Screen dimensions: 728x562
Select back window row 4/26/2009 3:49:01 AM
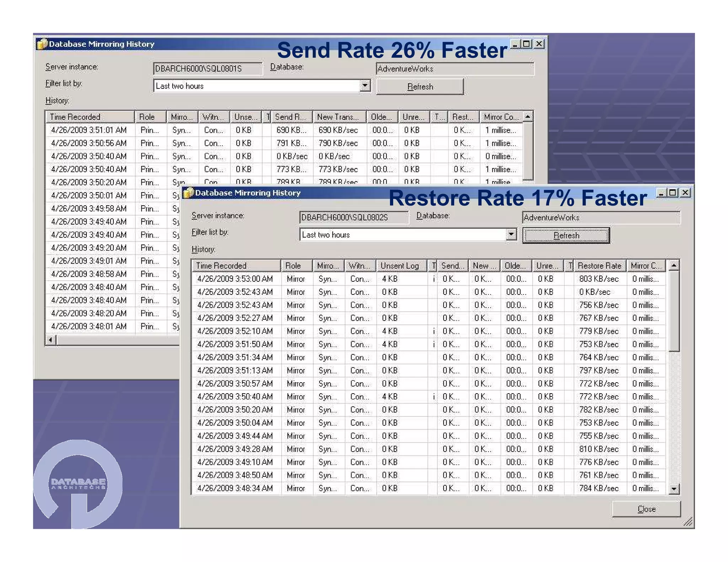click(113, 261)
